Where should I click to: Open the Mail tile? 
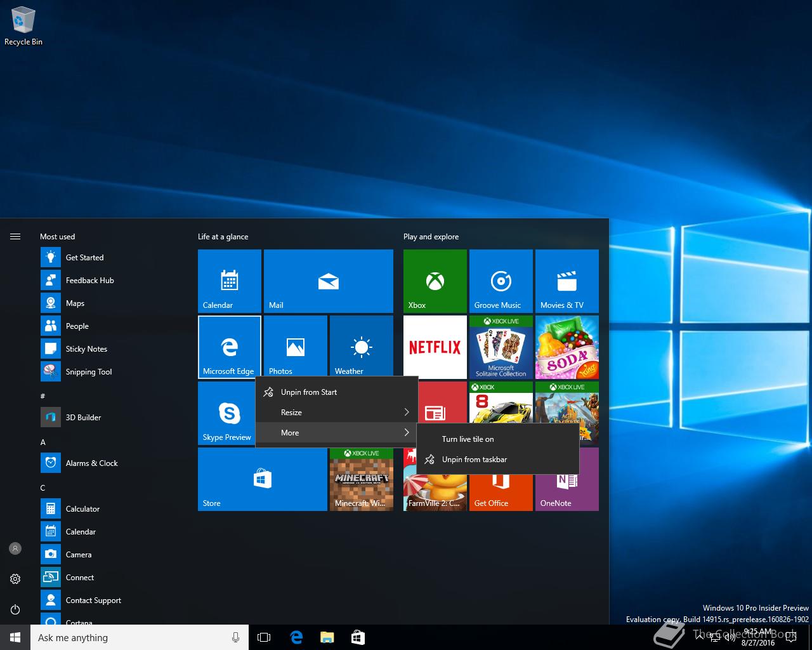coord(329,281)
